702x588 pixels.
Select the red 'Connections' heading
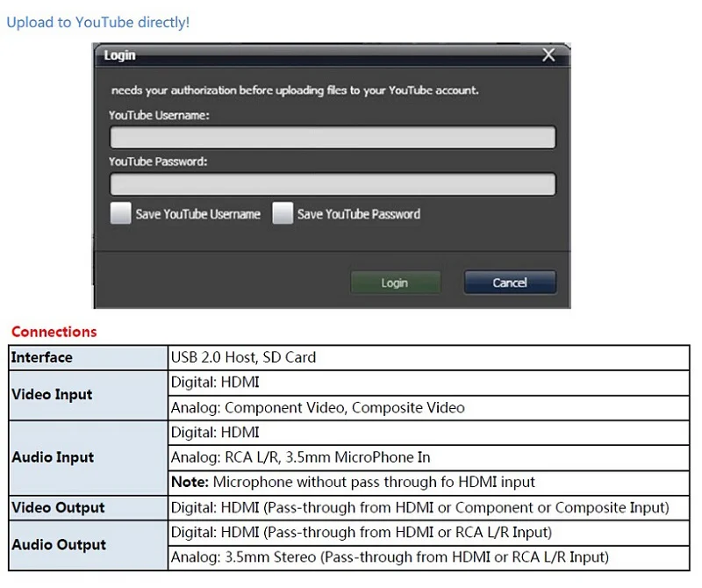[54, 332]
